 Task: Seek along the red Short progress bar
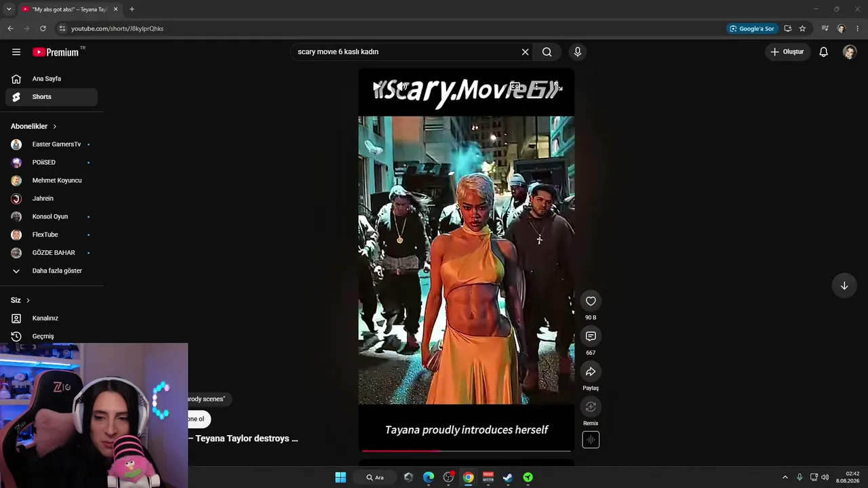(467, 451)
